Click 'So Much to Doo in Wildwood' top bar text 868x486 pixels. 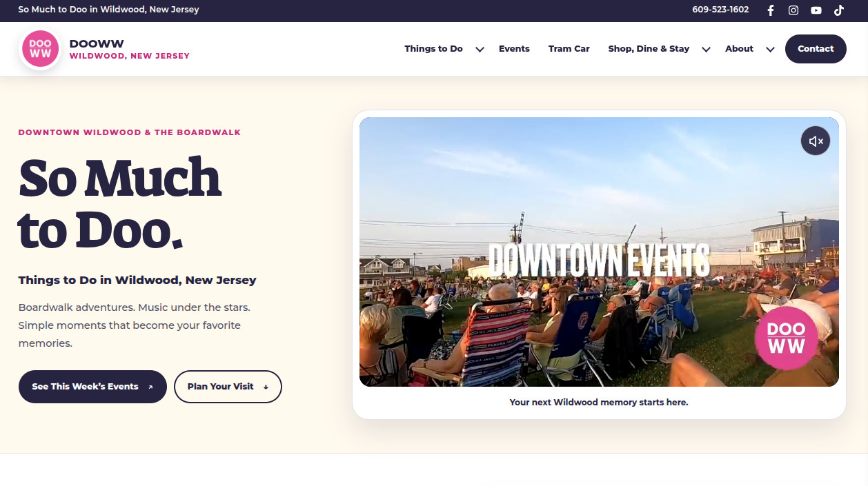(108, 10)
